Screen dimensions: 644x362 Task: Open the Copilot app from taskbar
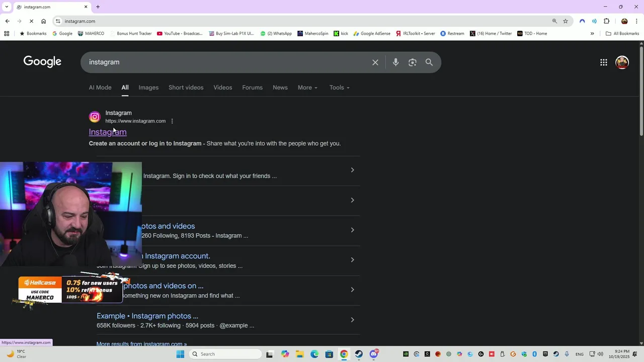click(x=285, y=354)
